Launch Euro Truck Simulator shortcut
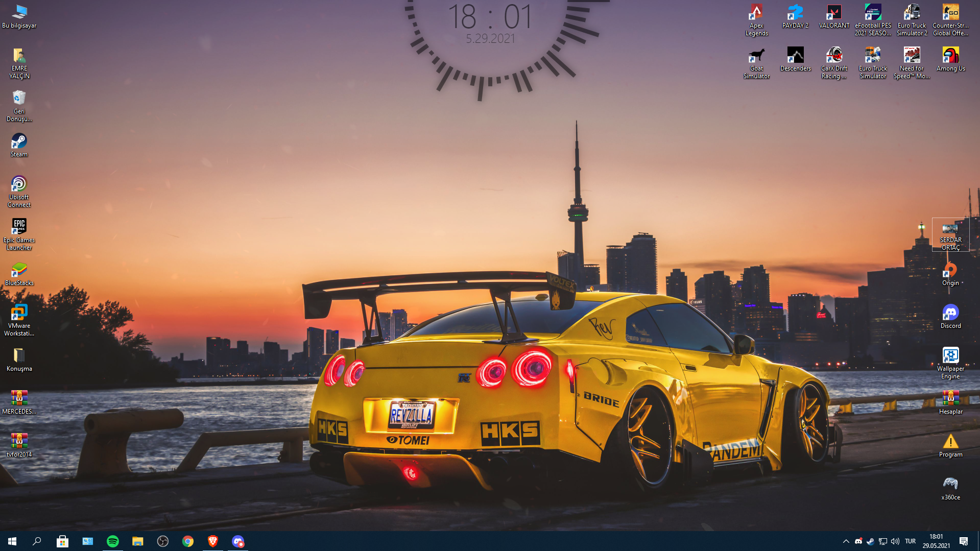Image resolution: width=980 pixels, height=551 pixels. point(873,63)
